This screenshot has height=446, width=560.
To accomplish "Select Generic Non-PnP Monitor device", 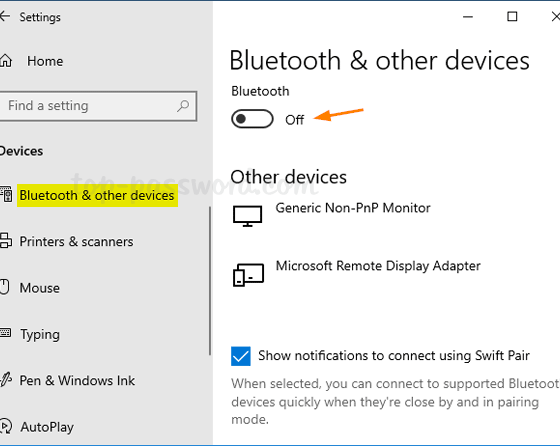I will pos(353,208).
